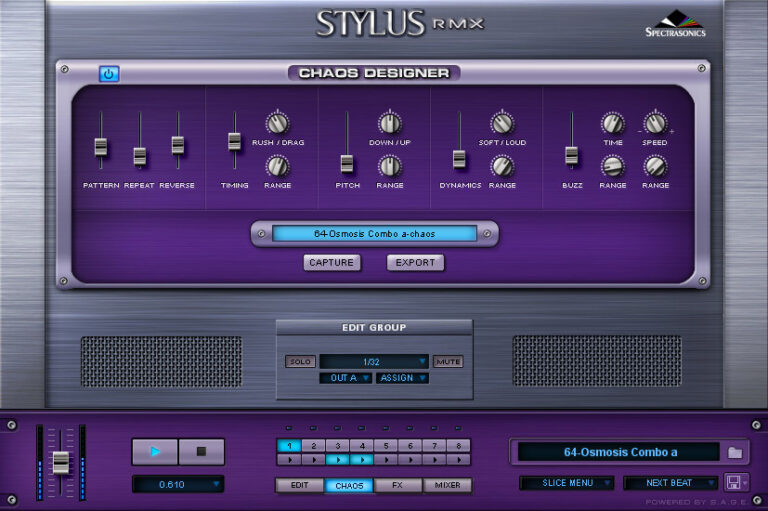The image size is (768, 511).
Task: Select part 7
Action: coord(434,446)
